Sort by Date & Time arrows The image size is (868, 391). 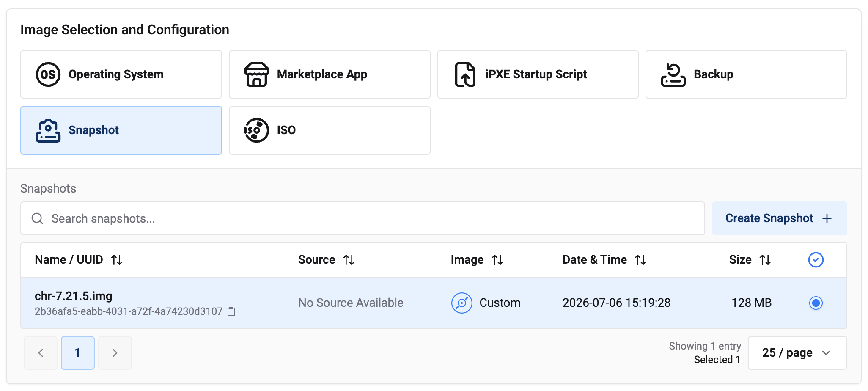point(640,260)
